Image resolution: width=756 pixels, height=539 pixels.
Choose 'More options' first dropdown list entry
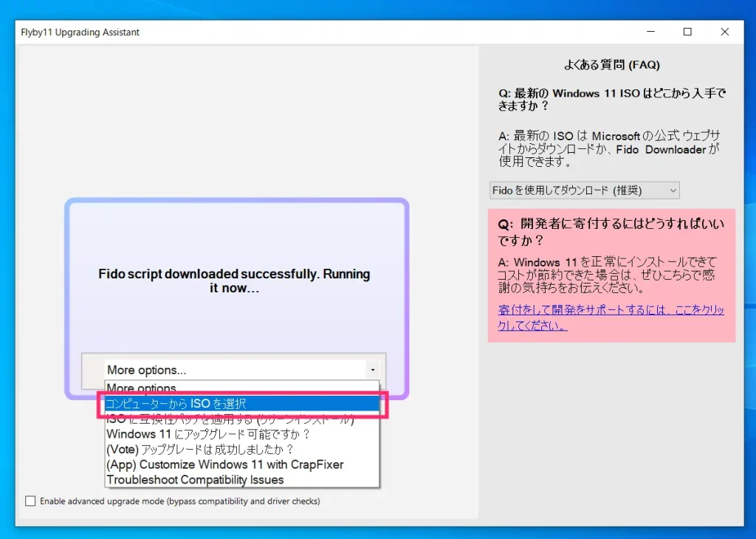click(x=242, y=388)
